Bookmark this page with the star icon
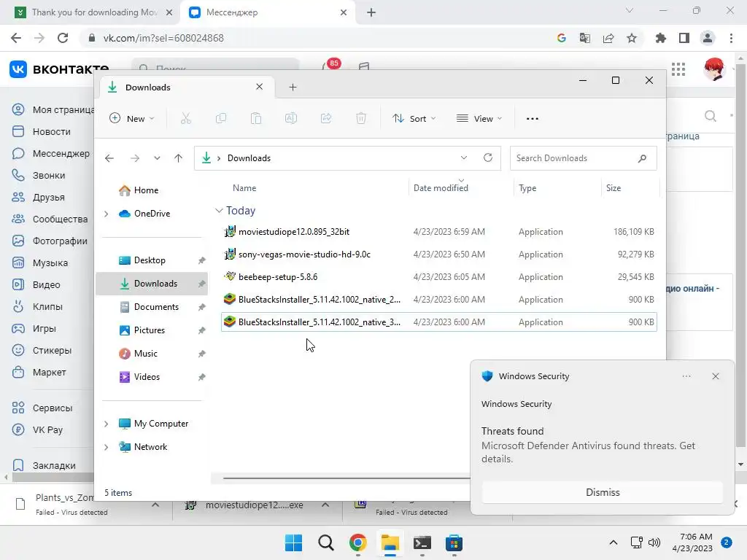 pos(632,38)
